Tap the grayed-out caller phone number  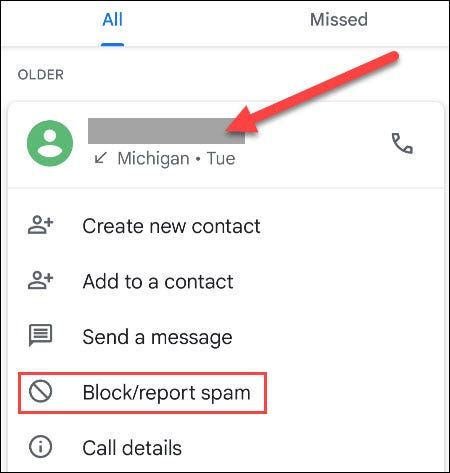(x=166, y=131)
